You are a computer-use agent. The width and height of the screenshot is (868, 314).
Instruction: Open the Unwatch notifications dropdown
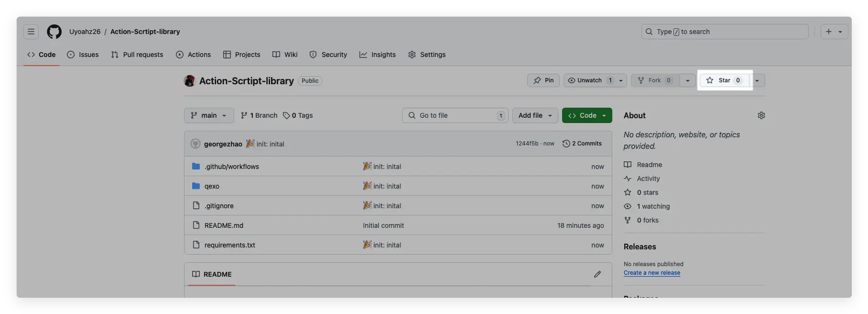click(595, 80)
